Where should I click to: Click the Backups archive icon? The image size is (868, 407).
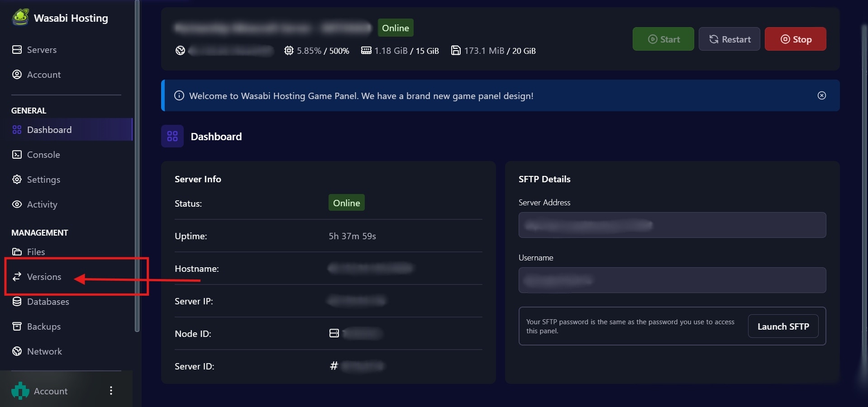pos(17,327)
